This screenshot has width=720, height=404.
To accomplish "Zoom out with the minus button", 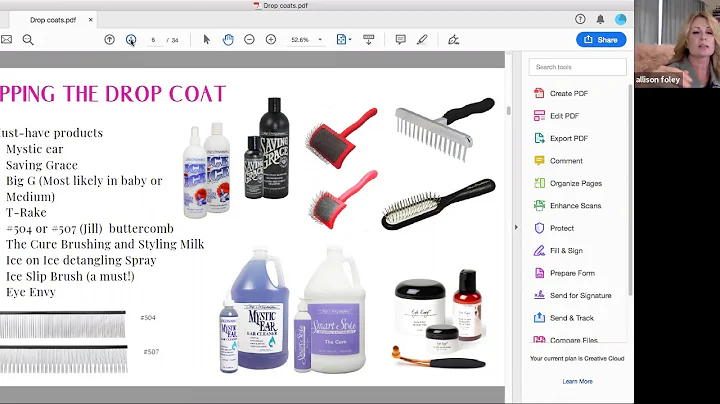I will (249, 40).
